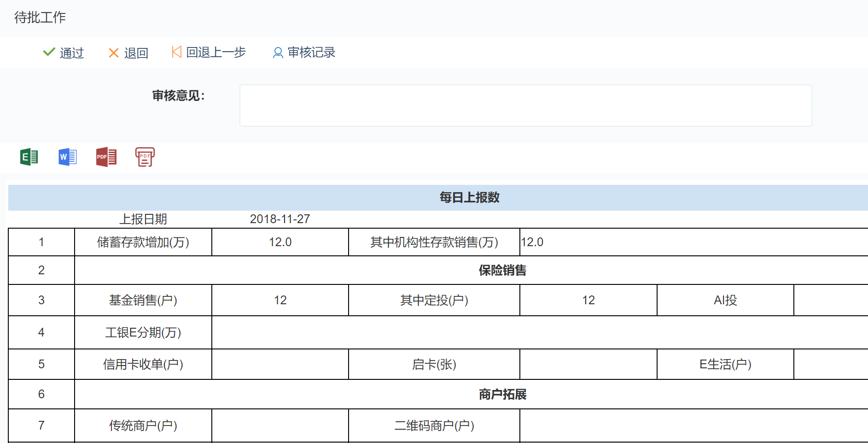The height and width of the screenshot is (443, 868).
Task: Click the empty value cell beside 信用卡收单(户)
Action: coord(280,364)
